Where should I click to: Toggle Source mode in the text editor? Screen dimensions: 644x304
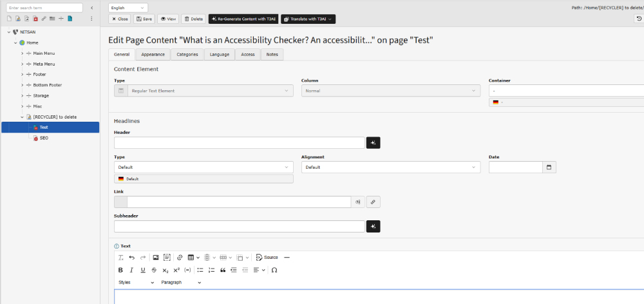click(267, 258)
